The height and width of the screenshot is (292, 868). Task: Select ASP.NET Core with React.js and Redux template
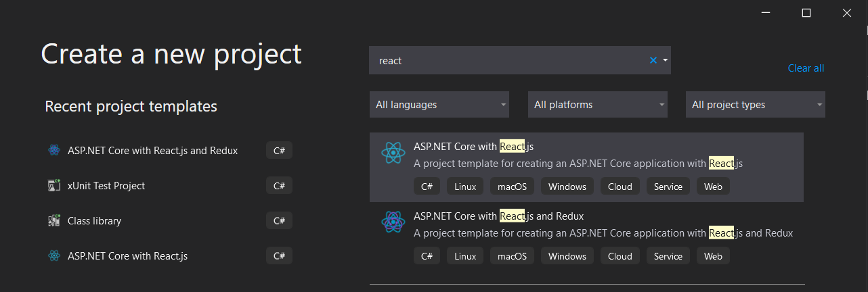point(498,216)
